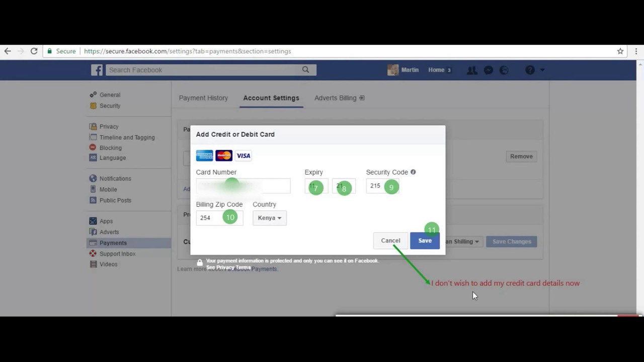The height and width of the screenshot is (362, 644).
Task: Open the account dropdown arrow in header
Action: (542, 70)
